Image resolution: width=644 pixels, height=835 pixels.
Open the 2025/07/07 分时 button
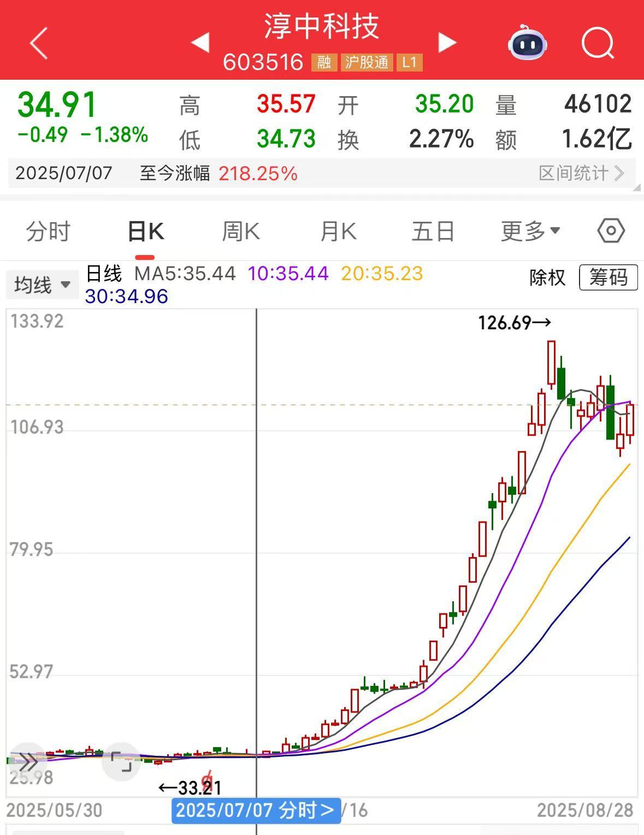[x=256, y=810]
